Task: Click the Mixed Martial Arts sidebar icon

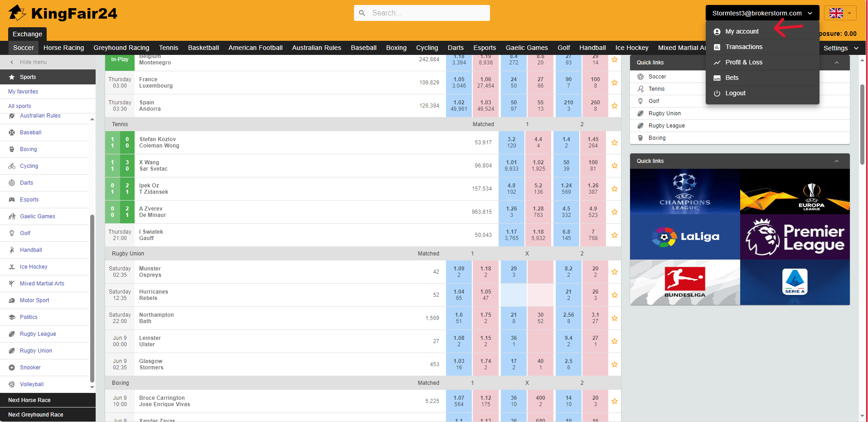Action: (12, 284)
